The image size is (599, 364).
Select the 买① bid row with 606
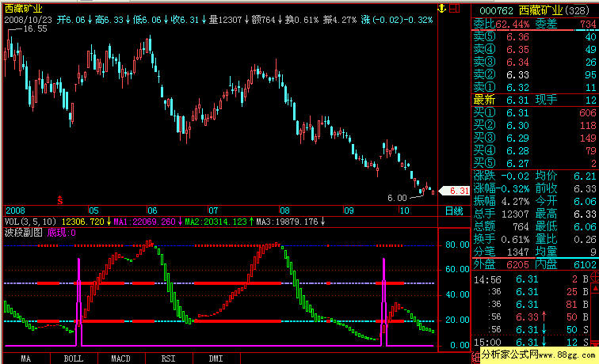click(x=535, y=113)
